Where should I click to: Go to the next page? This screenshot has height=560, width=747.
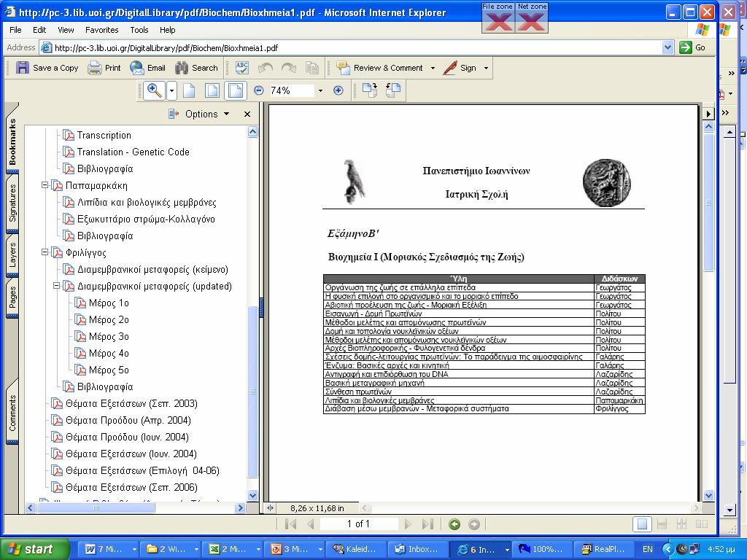pyautogui.click(x=407, y=524)
